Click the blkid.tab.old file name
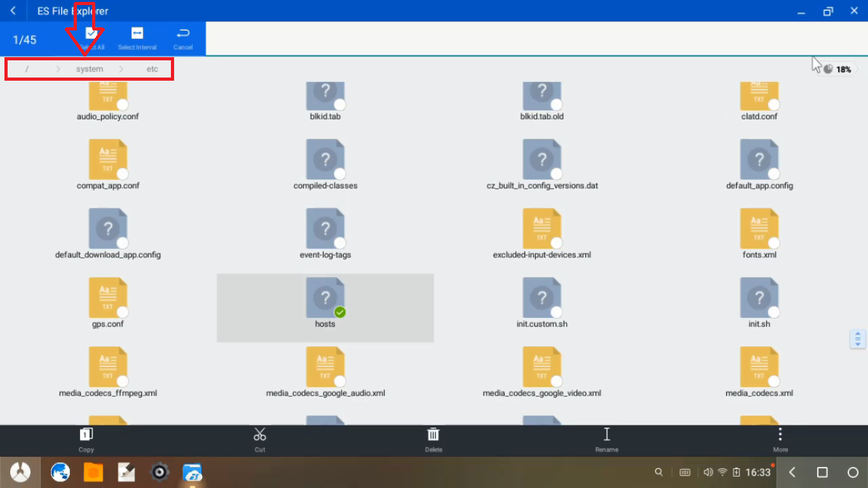Screen dimensions: 868x488 tap(542, 117)
